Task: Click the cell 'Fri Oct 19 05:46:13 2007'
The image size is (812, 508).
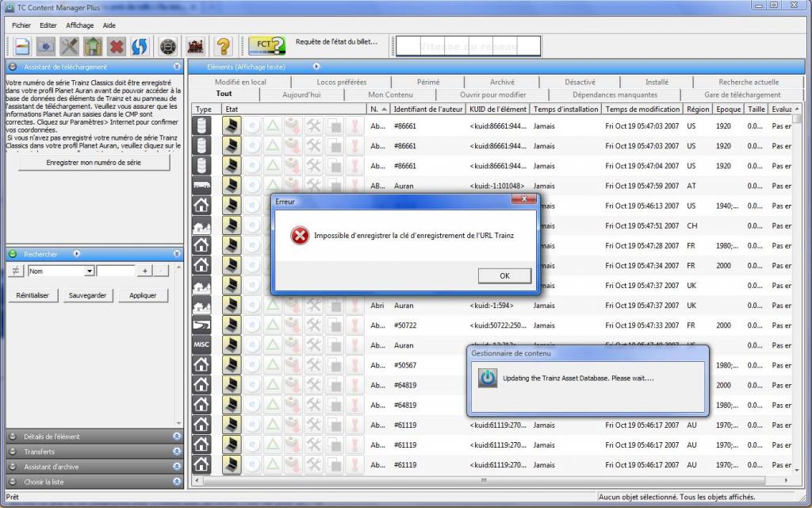Action: [642, 206]
